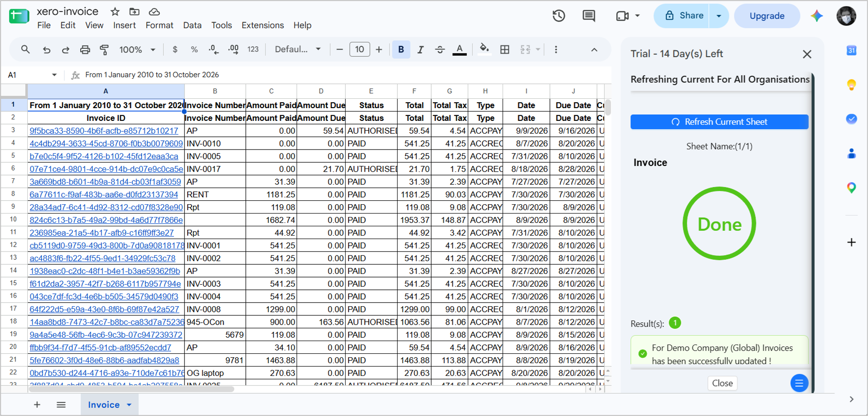Viewport: 868px width, 416px height.
Task: Open the borders grid icon
Action: point(504,49)
